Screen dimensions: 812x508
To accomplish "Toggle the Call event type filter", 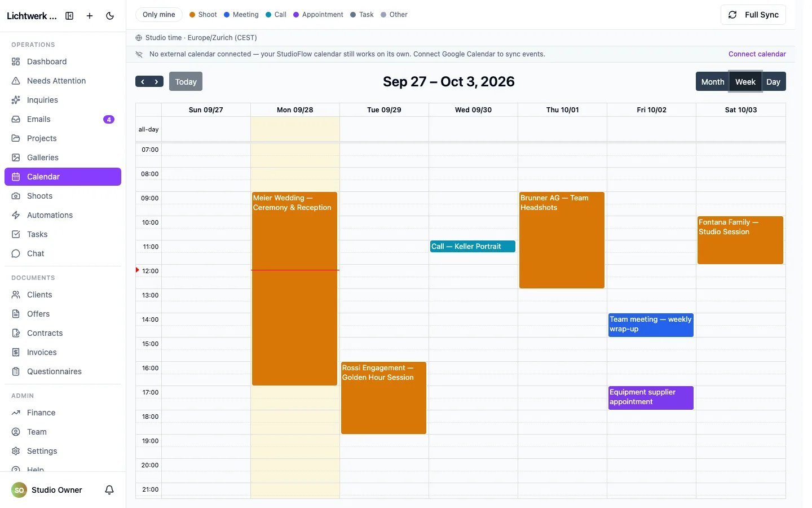I will click(276, 15).
